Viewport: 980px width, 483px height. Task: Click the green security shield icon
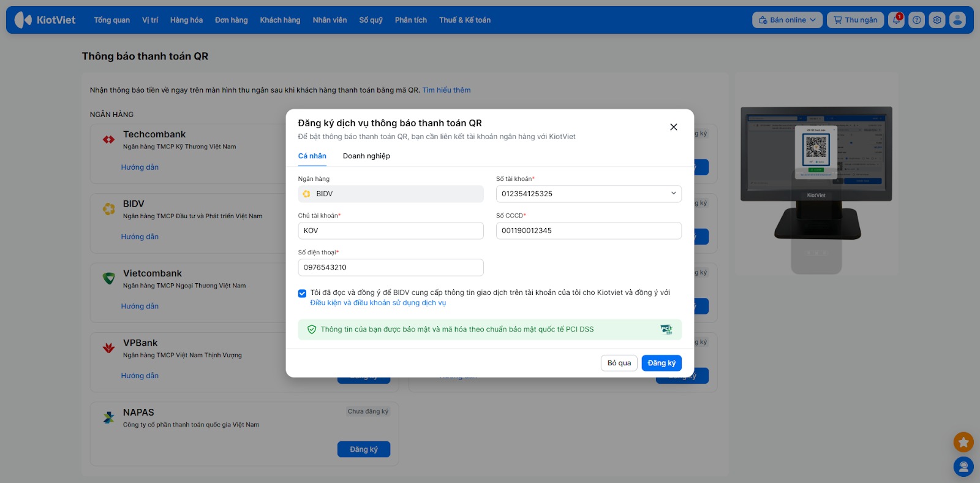coord(312,330)
